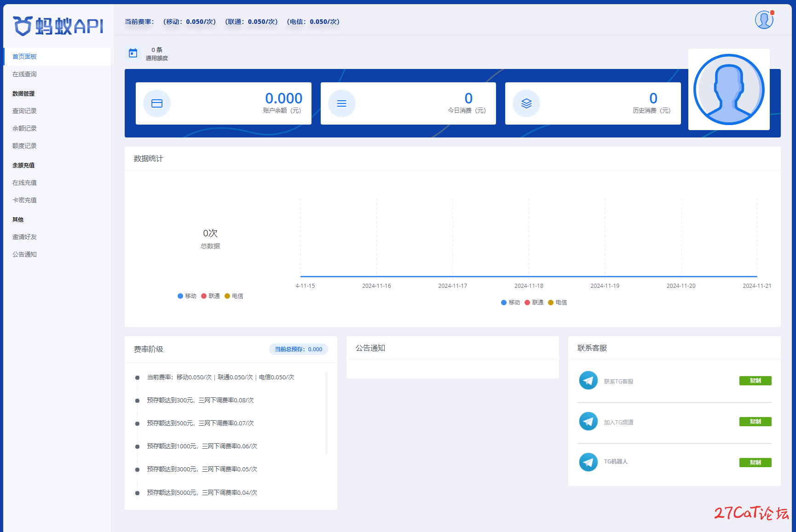
Task: Go to 查询记录 page
Action: tap(57, 111)
